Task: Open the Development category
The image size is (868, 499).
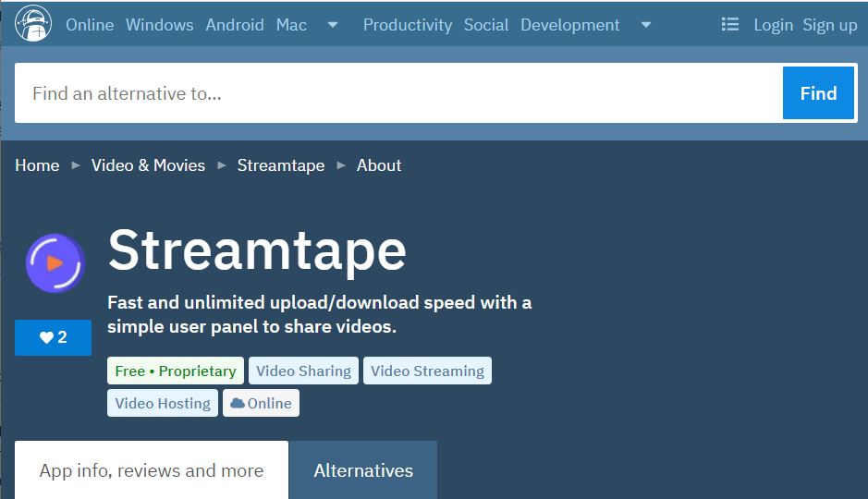Action: click(x=569, y=25)
